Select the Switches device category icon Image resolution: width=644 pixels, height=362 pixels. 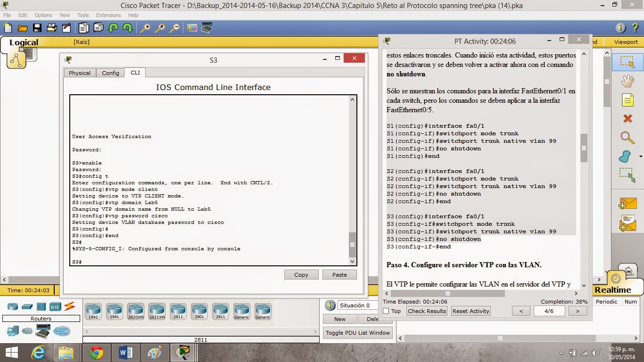27,306
